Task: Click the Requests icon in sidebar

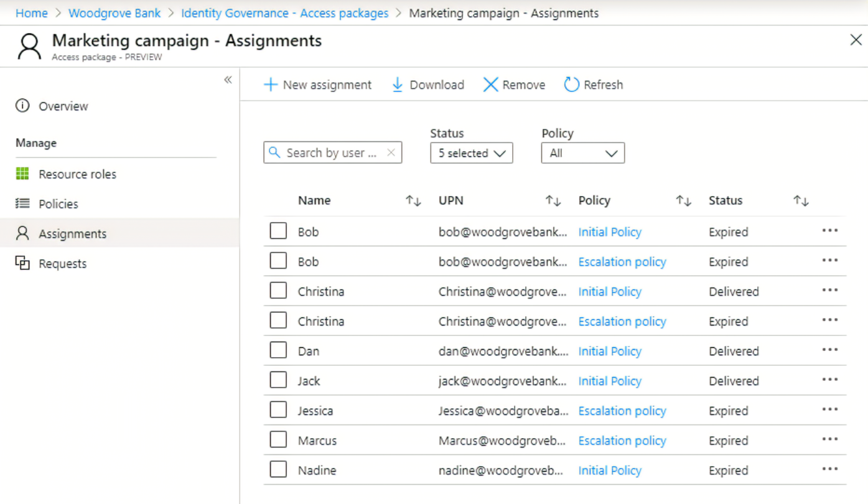Action: click(x=23, y=263)
